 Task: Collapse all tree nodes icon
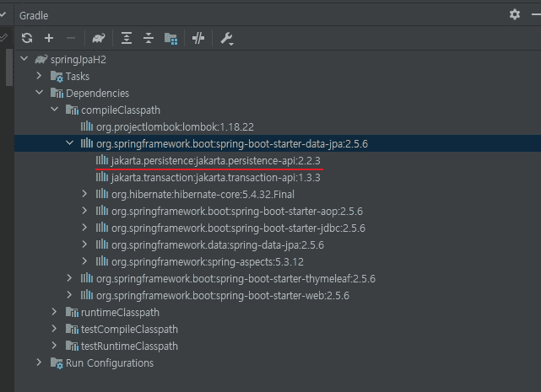149,38
